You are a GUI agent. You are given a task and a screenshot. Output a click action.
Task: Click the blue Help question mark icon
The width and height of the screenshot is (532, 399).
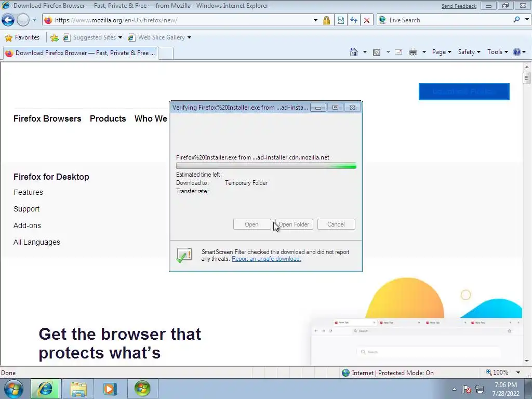pos(517,52)
